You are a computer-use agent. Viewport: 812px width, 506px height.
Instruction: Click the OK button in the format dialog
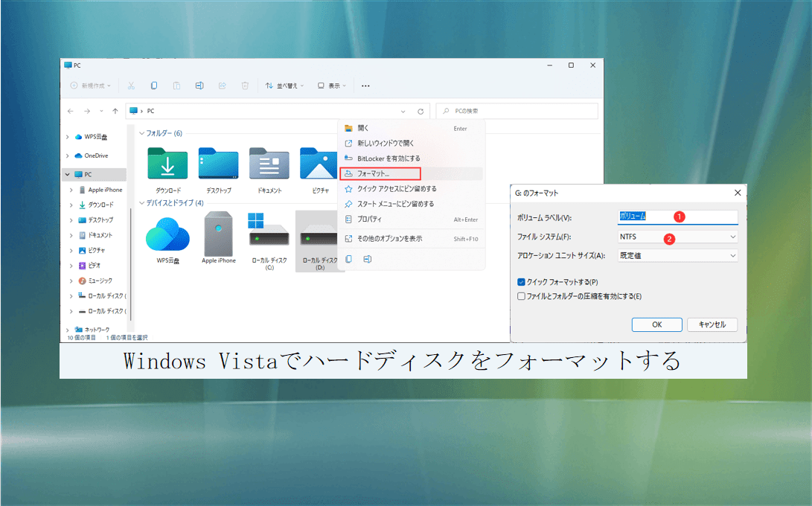tap(656, 324)
